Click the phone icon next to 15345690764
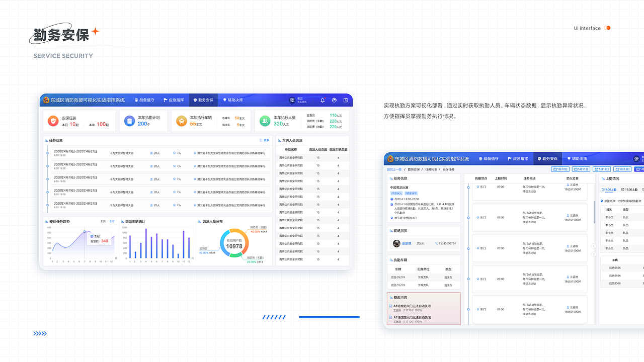Viewport: 644px width, 362px height. pyautogui.click(x=436, y=243)
